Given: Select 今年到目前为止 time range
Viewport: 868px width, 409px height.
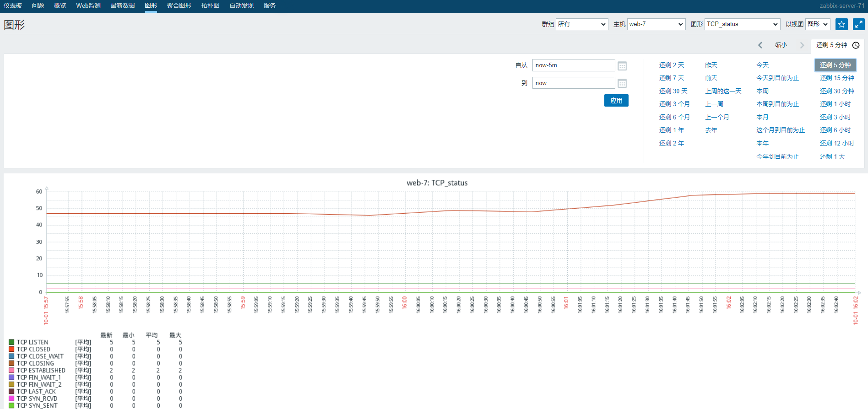Looking at the screenshot, I should [x=777, y=157].
